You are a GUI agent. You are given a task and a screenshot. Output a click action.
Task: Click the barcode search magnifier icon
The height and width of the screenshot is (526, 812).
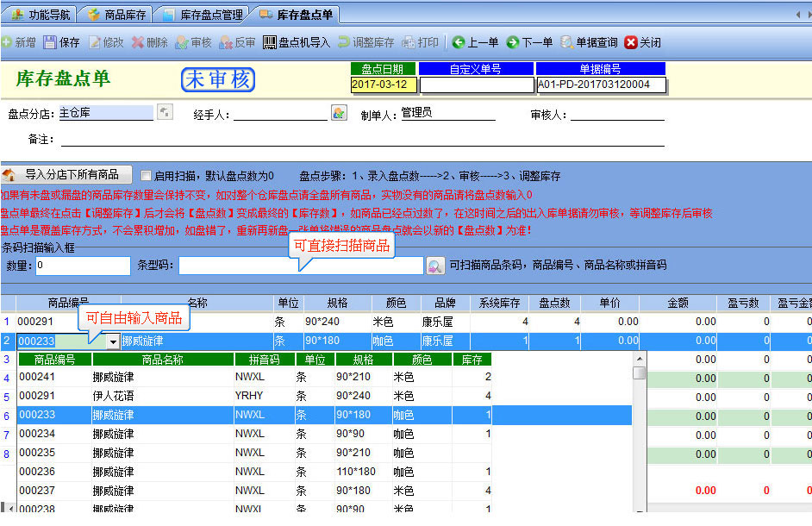click(x=435, y=266)
